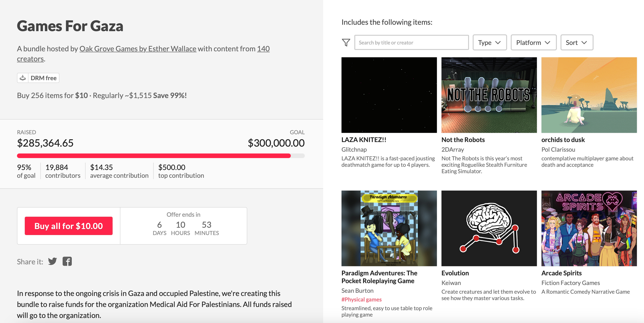Image resolution: width=644 pixels, height=323 pixels.
Task: Click 'A Romantic Comedy Narrative Game' description
Action: [586, 292]
